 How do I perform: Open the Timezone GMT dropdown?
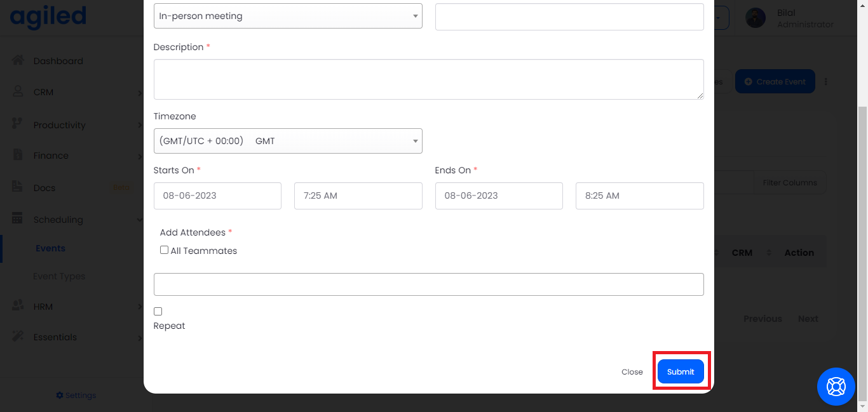[x=288, y=141]
